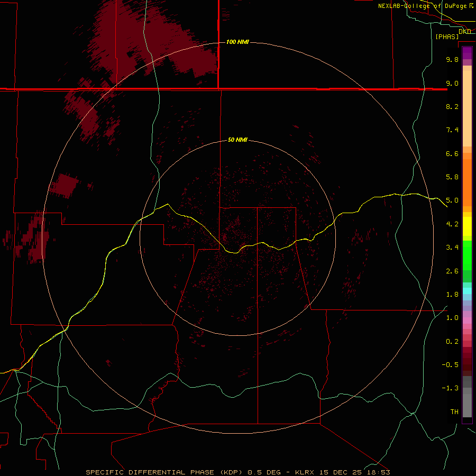Click the [PHAS] legend unit label

tap(447, 36)
